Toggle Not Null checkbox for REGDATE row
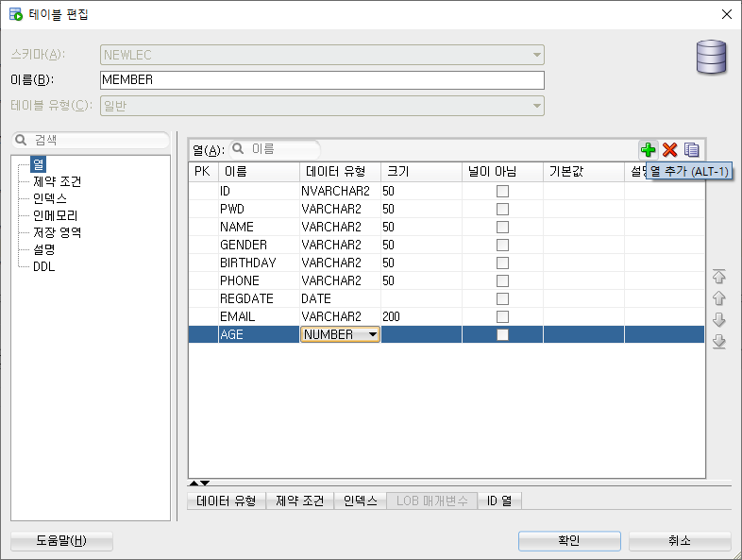Screen dimensions: 742x560 tap(502, 299)
